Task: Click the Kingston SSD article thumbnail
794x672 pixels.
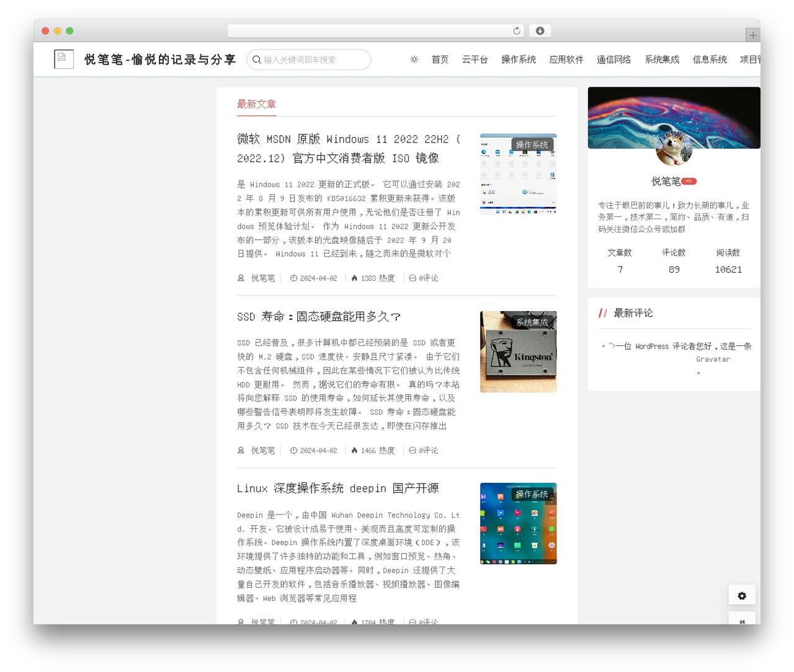Action: pyautogui.click(x=518, y=352)
